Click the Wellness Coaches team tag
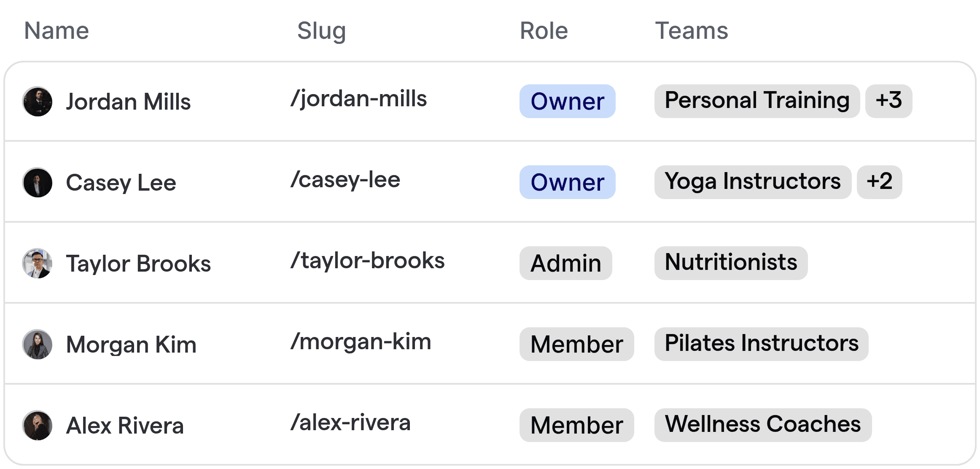The height and width of the screenshot is (469, 980). click(762, 425)
